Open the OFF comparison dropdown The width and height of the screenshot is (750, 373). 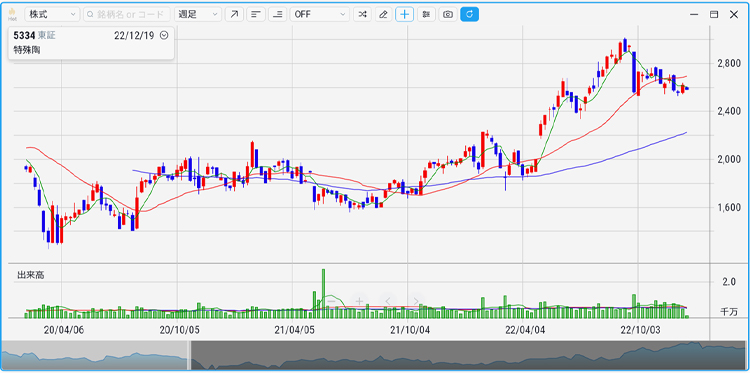[320, 14]
